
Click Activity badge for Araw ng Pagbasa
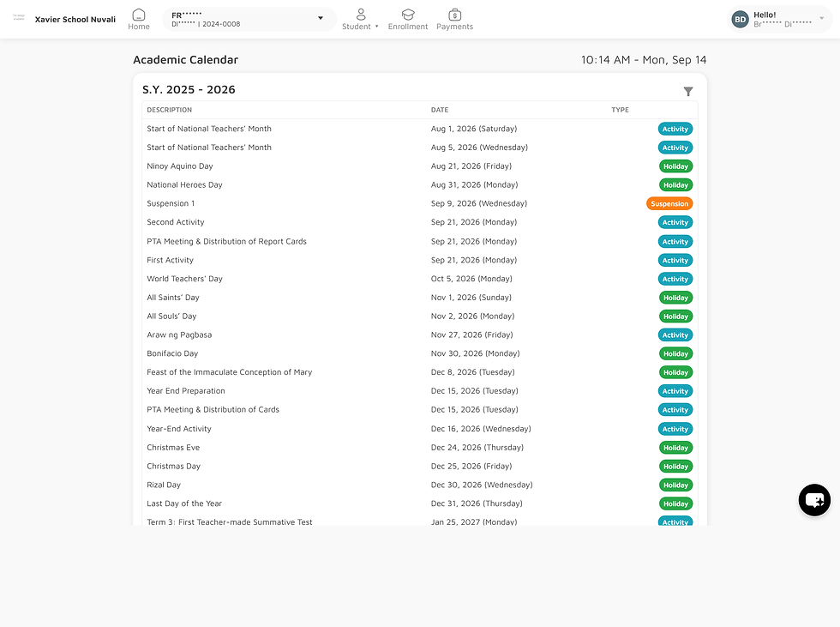pos(675,335)
